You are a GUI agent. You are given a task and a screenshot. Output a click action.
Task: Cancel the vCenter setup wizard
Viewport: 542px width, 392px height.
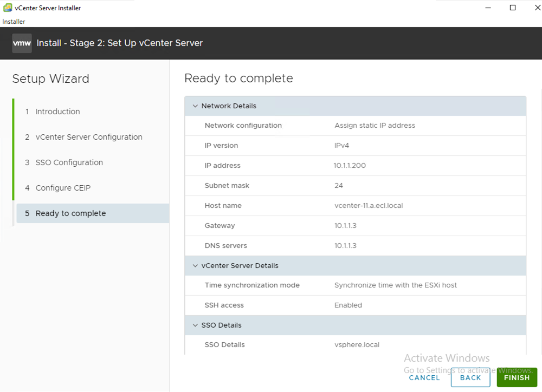(424, 377)
